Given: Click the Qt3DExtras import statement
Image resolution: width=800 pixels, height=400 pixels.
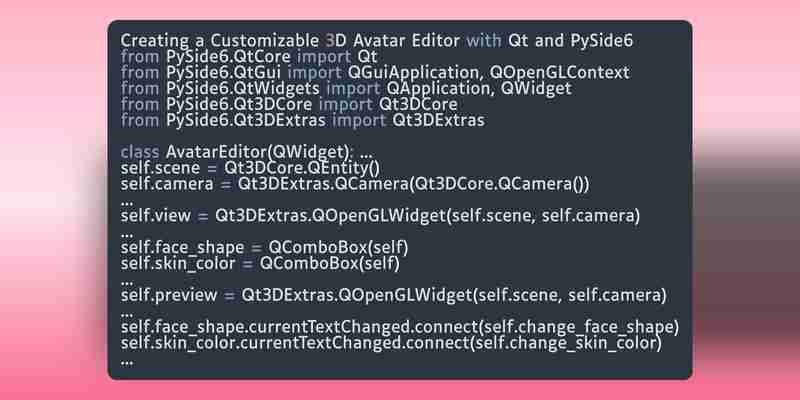Looking at the screenshot, I should click(302, 120).
